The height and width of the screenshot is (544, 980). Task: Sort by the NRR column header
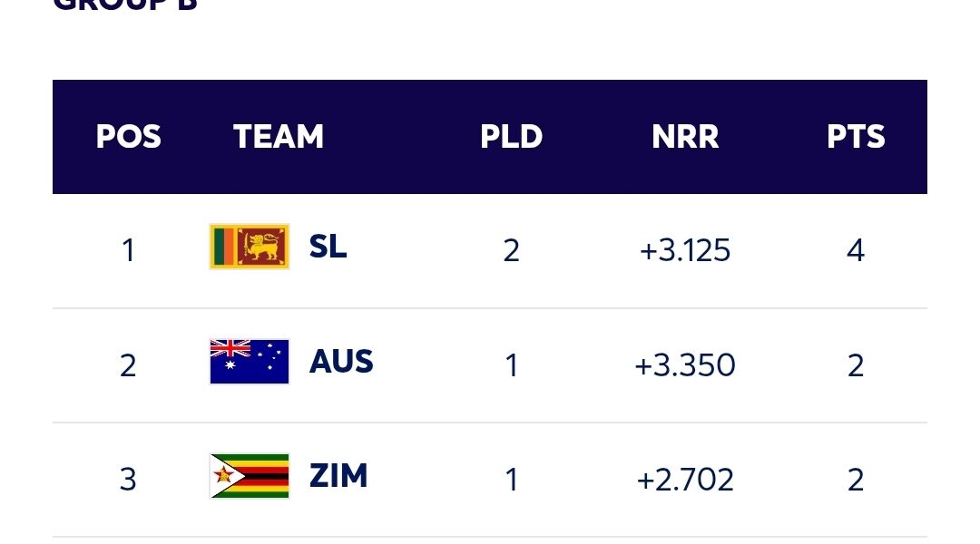pos(685,137)
